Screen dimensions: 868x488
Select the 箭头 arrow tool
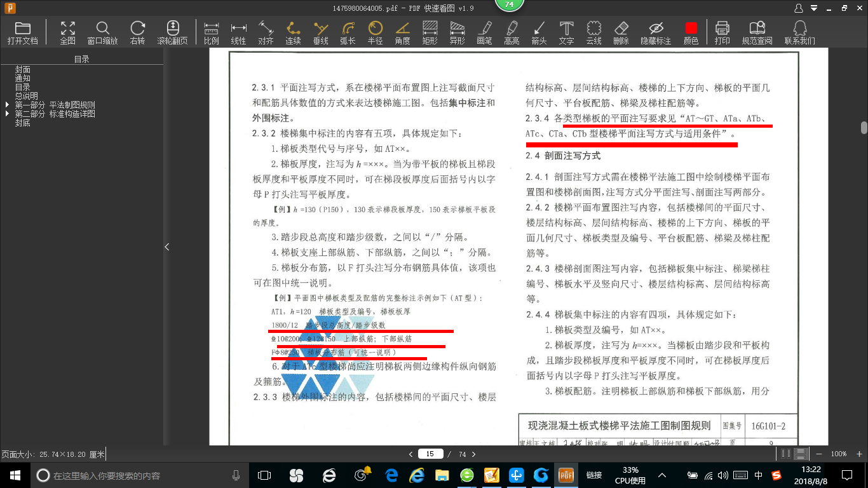[539, 32]
